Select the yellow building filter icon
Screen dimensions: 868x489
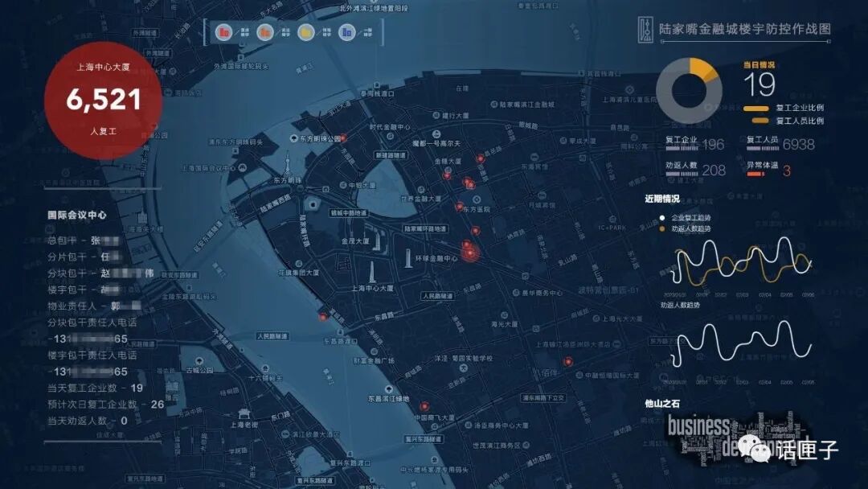(305, 33)
